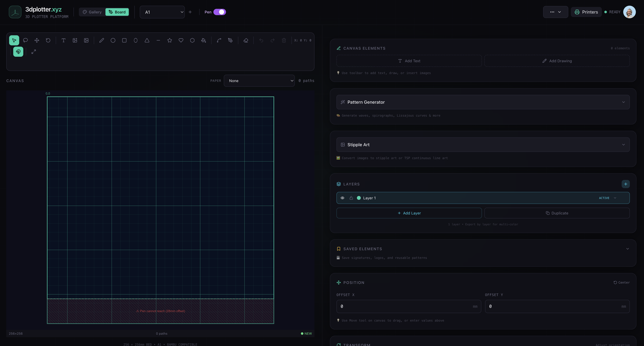Click the Add Text button

click(409, 61)
